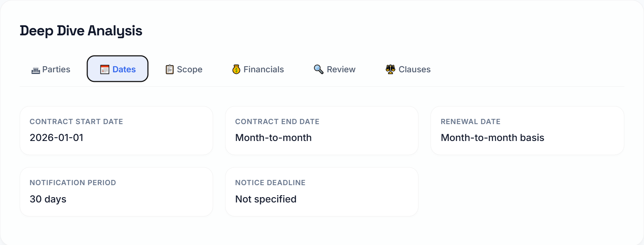Switch to the Review tab

click(334, 69)
